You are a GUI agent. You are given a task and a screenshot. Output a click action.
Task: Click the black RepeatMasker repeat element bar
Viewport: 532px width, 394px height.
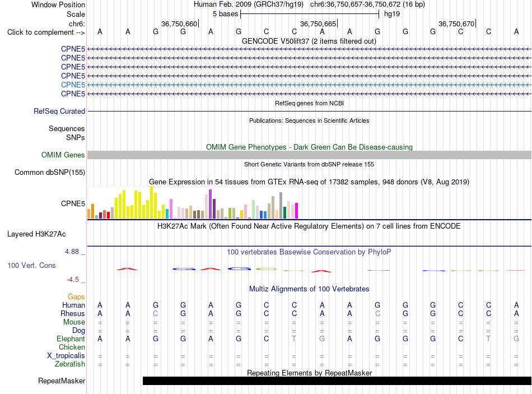coord(337,381)
